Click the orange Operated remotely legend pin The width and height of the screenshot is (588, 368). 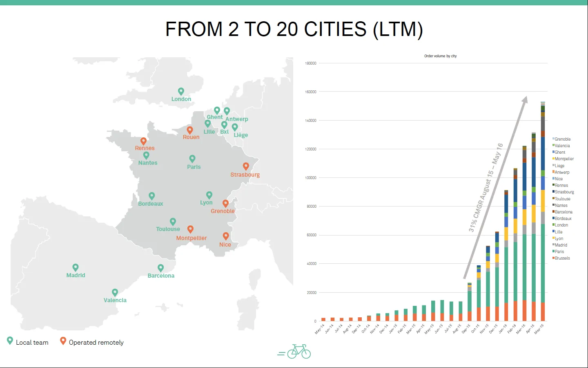63,341
